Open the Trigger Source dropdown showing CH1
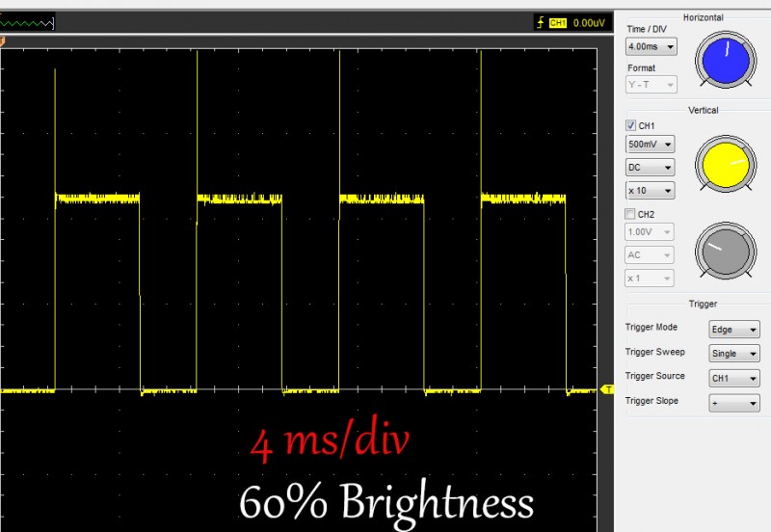Image resolution: width=771 pixels, height=532 pixels. click(734, 378)
